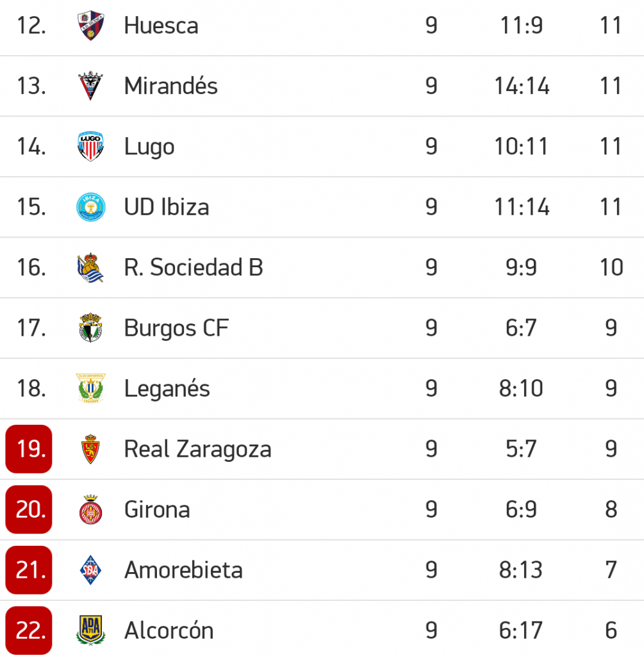Click Alcorcón's 6 points value

(x=611, y=630)
